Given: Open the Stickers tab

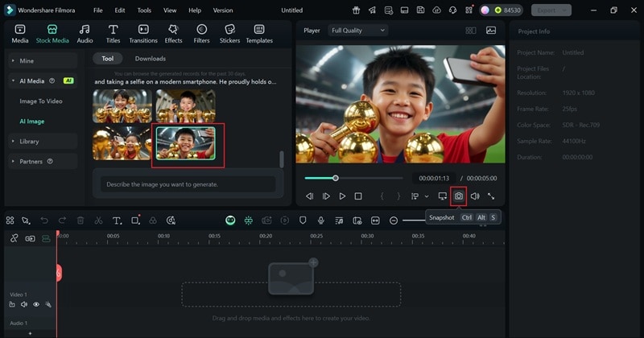Looking at the screenshot, I should pyautogui.click(x=229, y=34).
